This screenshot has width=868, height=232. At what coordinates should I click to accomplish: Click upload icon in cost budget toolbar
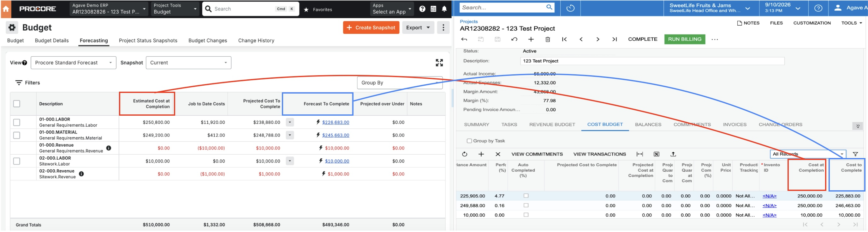point(673,155)
